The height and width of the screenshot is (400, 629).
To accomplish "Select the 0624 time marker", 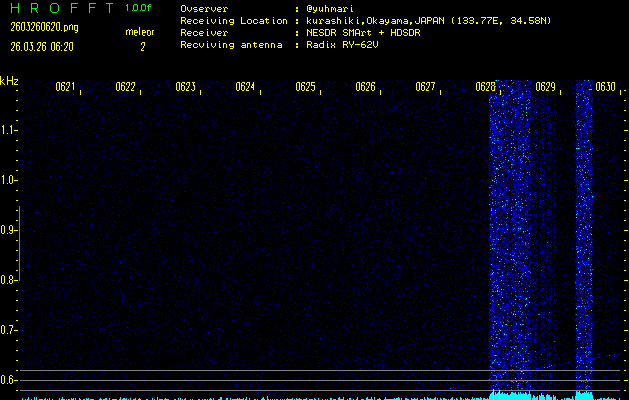I will tap(245, 87).
